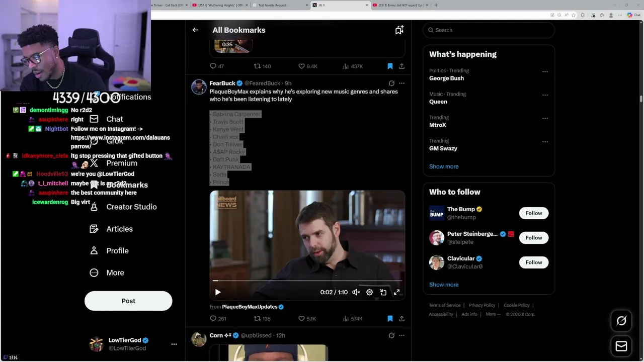Open LowTierGod account switcher menu
The width and height of the screenshot is (644, 362).
tap(174, 344)
